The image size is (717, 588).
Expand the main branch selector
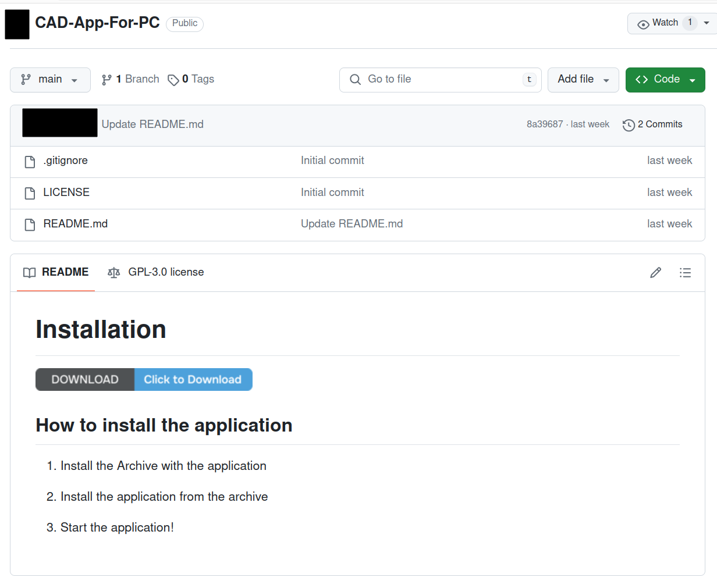click(x=50, y=79)
